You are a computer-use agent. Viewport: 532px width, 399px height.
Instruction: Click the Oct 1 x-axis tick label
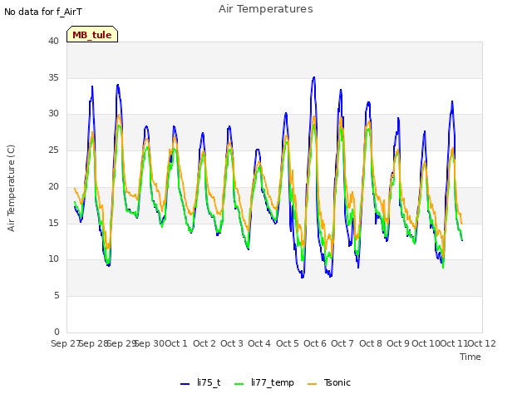pyautogui.click(x=176, y=343)
